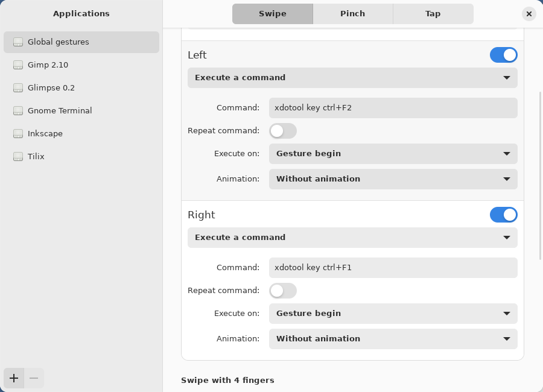Expand Animation dropdown for Left swipe
The image size is (543, 392).
pyautogui.click(x=393, y=179)
